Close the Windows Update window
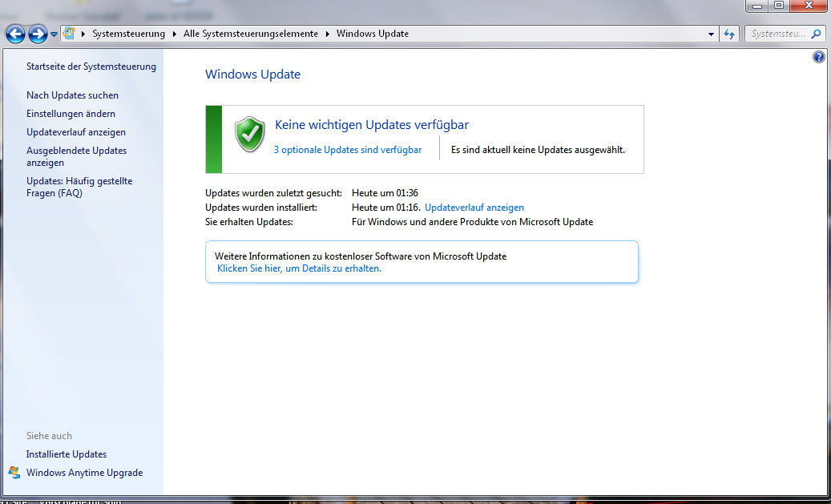The image size is (831, 504). coord(809,6)
